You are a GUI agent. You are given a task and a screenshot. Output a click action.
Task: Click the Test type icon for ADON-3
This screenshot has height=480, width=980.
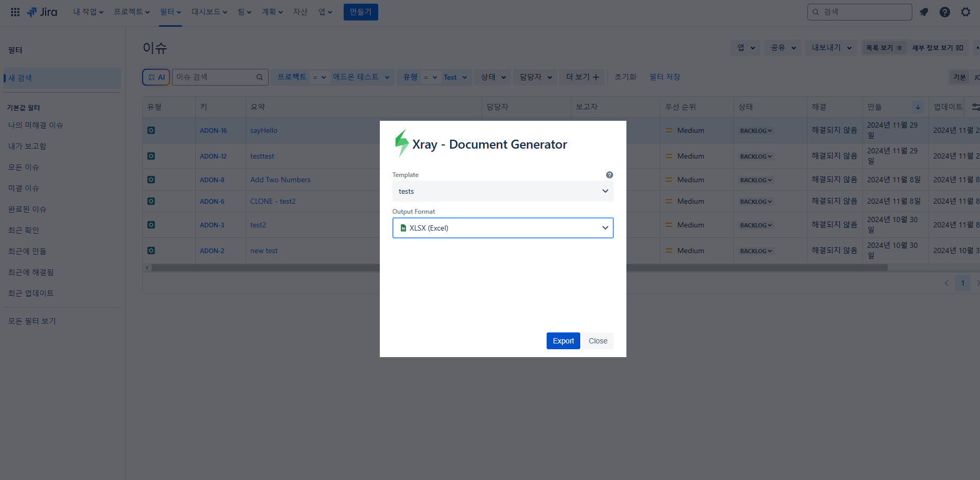151,225
